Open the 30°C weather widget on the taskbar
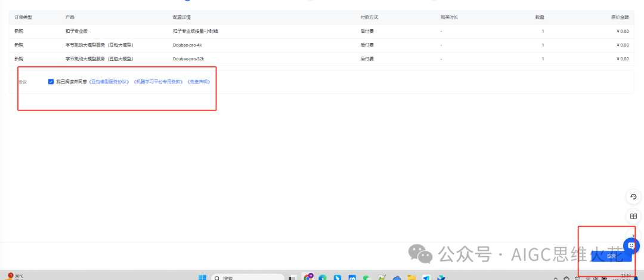Viewport: 644px width, 280px height. (14, 276)
